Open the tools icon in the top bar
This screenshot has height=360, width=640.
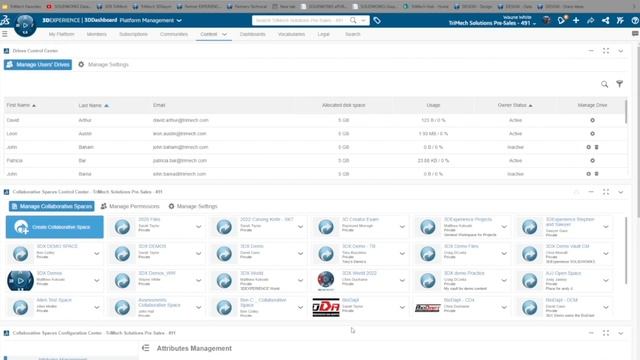pyautogui.click(x=620, y=20)
